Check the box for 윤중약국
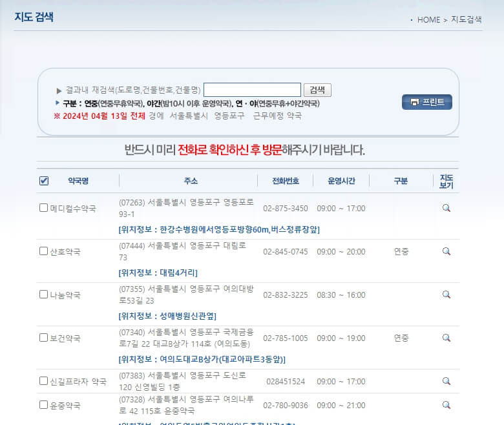Viewport: 504px width, 425px height. pyautogui.click(x=44, y=405)
